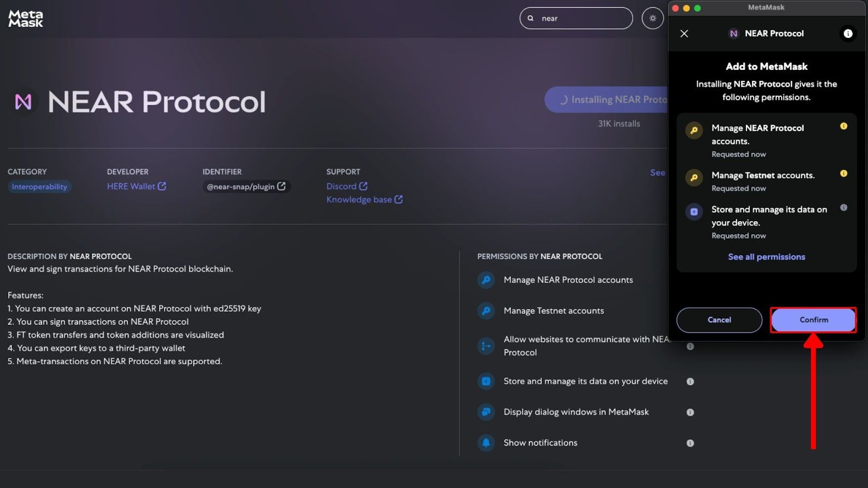The width and height of the screenshot is (868, 488).
Task: Click the NEAR Protocol page title
Action: pyautogui.click(x=157, y=101)
